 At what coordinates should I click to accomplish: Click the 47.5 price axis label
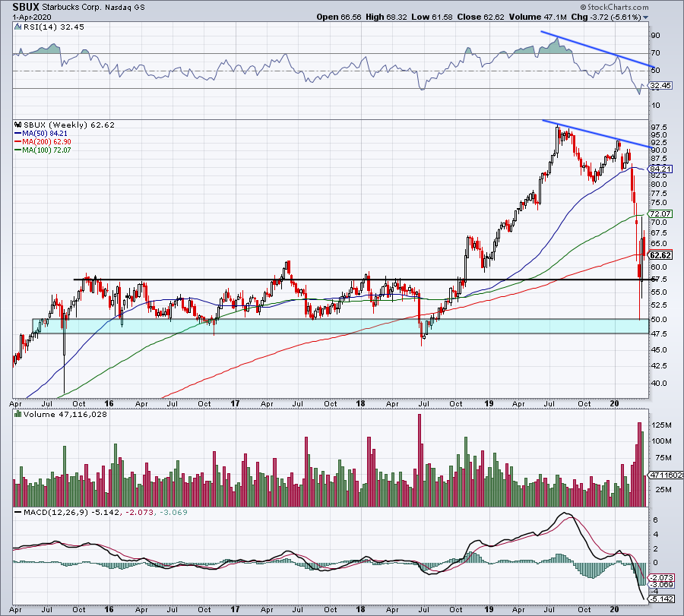[x=659, y=334]
